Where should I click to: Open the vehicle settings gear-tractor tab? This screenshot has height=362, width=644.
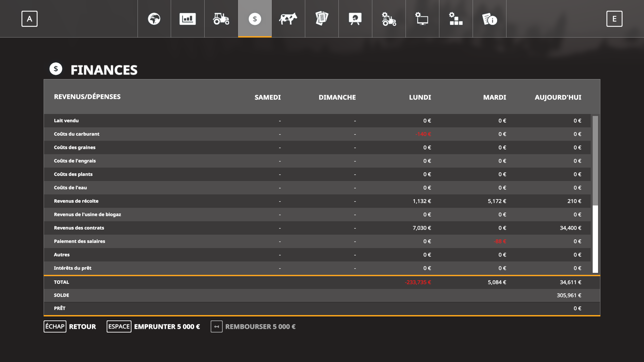(x=389, y=19)
